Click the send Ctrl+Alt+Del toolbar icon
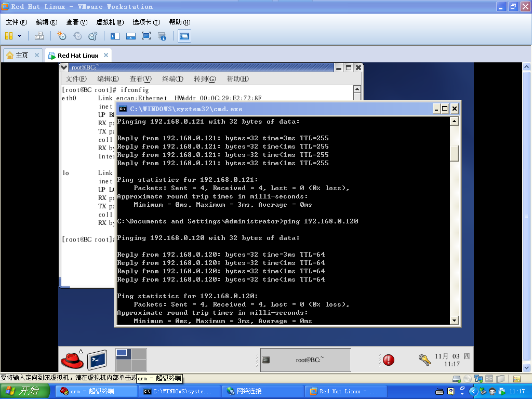The width and height of the screenshot is (532, 399). [39, 36]
